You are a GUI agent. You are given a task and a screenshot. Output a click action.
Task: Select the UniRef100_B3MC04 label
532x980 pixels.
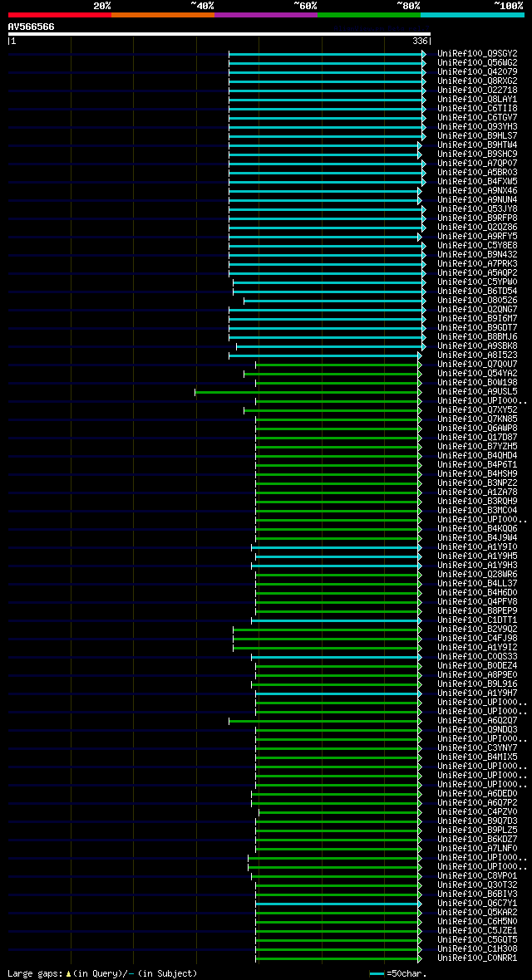click(477, 510)
